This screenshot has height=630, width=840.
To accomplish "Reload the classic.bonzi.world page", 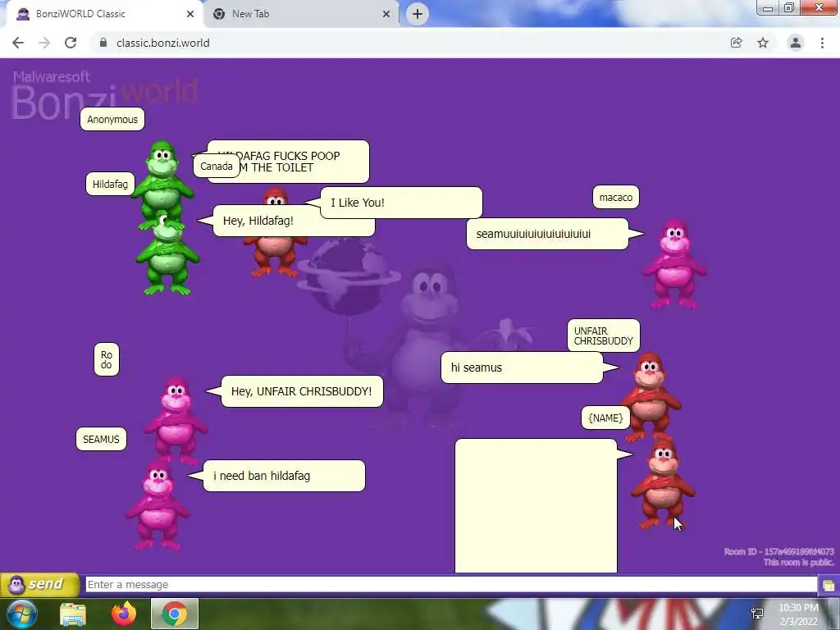I will click(71, 43).
